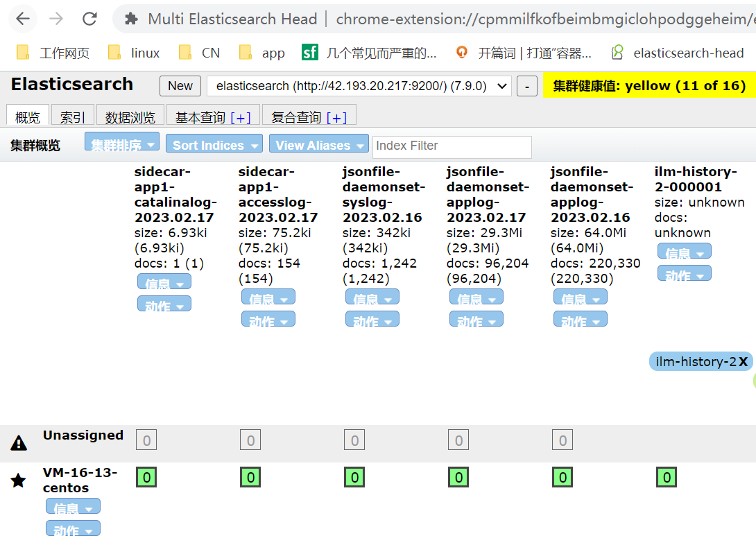Open 信息 menu for applog-2023.02.17 index
The width and height of the screenshot is (756, 554).
[x=476, y=297]
